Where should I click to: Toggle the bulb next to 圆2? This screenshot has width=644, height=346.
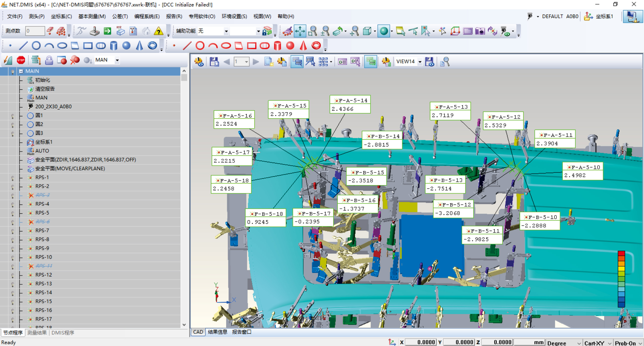[x=13, y=124]
